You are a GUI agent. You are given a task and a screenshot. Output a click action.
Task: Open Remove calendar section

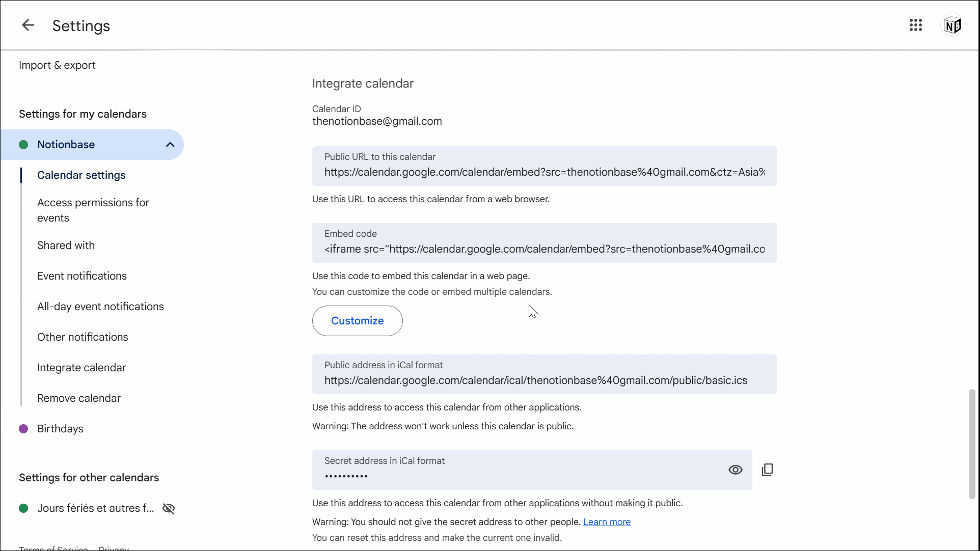(79, 398)
